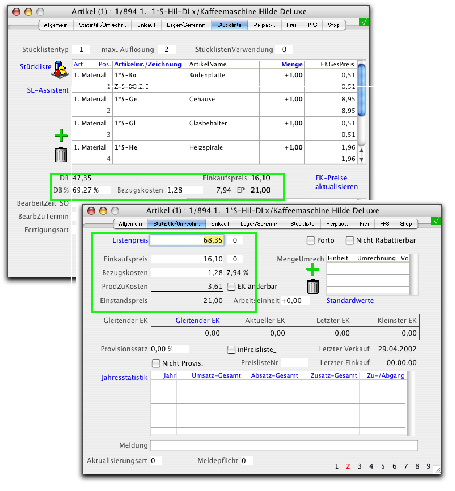Click the Absatz-Gesamt column header

click(275, 375)
